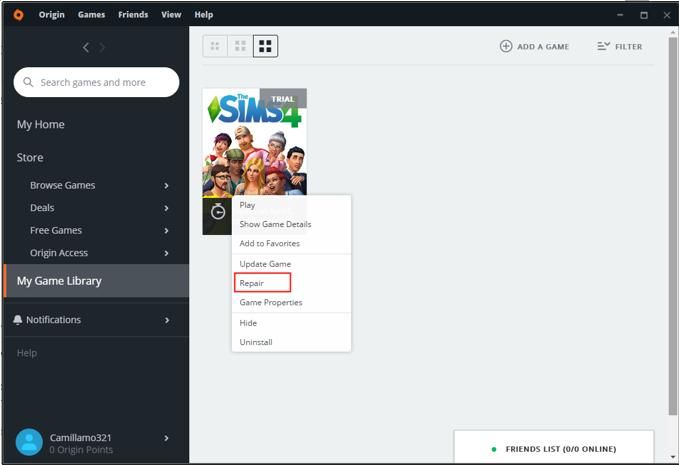Expand the Browse Games submenu
The height and width of the screenshot is (465, 679).
(167, 186)
